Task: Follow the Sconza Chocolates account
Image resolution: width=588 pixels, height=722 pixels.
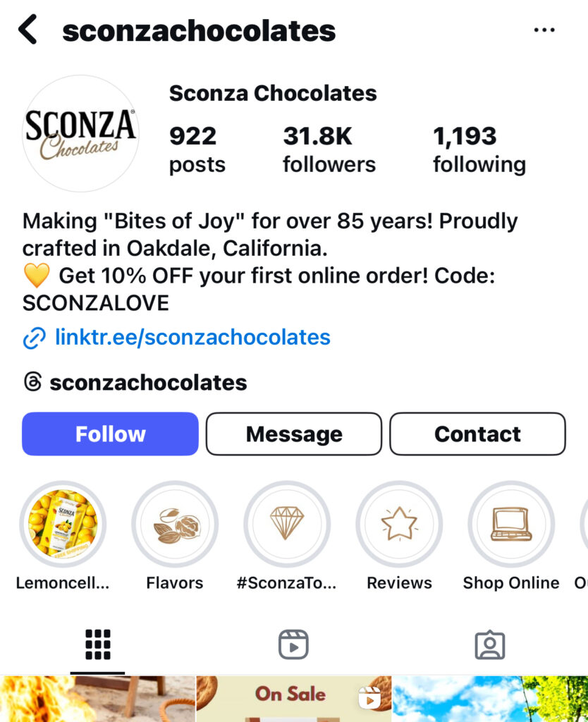Action: pyautogui.click(x=111, y=434)
